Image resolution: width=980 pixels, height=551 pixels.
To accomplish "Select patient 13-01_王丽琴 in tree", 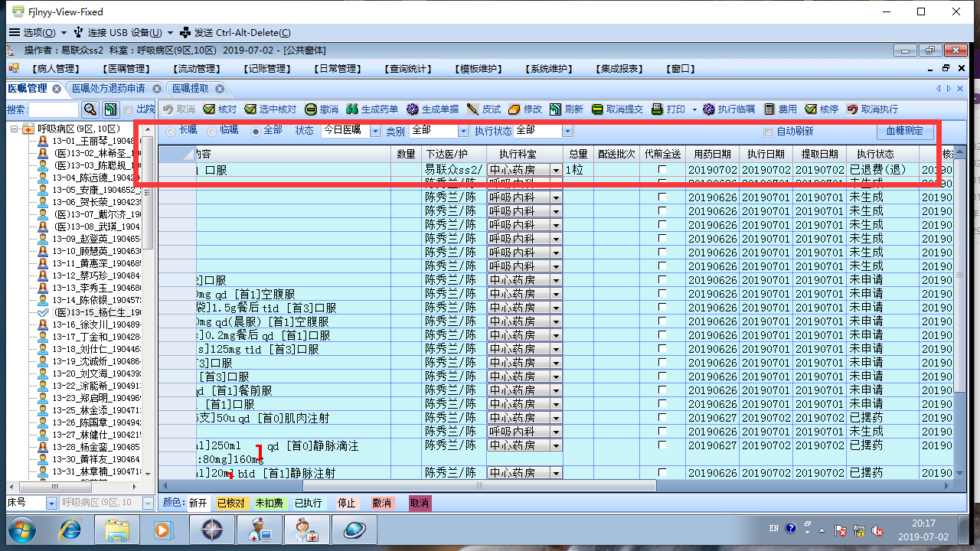I will (93, 142).
